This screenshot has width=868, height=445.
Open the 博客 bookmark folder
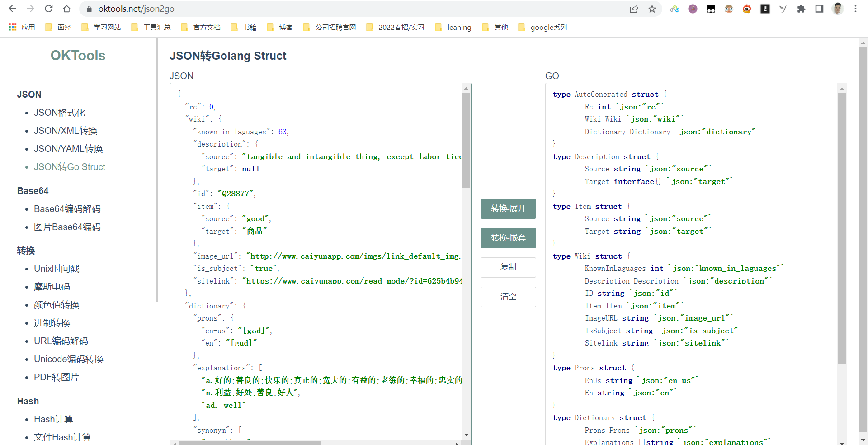click(280, 27)
